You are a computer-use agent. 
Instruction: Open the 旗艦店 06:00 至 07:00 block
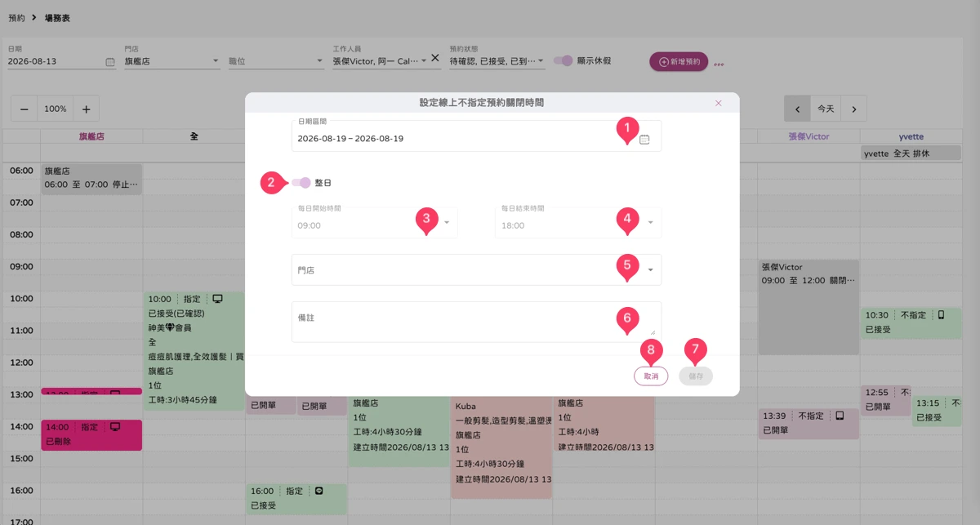pyautogui.click(x=91, y=178)
